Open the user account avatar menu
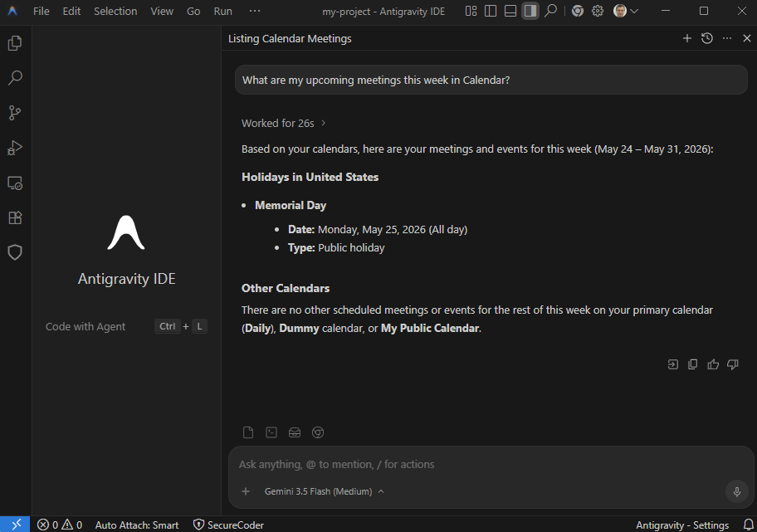This screenshot has width=757, height=532. [626, 11]
